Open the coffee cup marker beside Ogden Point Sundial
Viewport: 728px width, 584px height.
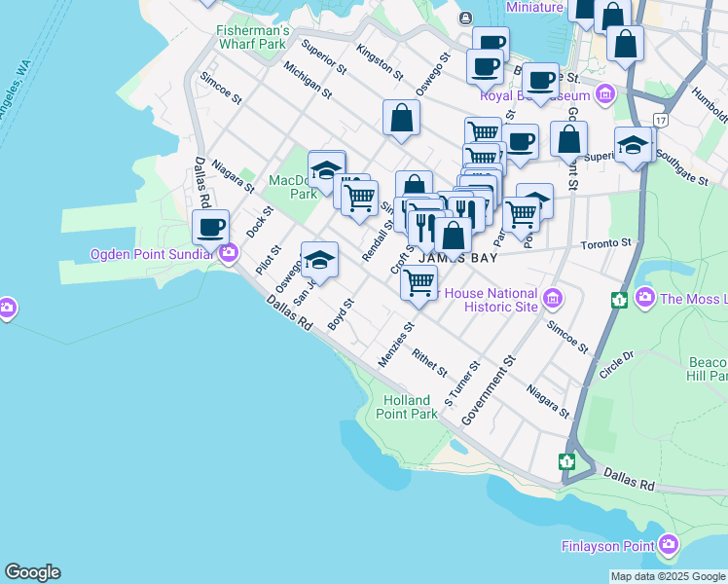pyautogui.click(x=210, y=230)
